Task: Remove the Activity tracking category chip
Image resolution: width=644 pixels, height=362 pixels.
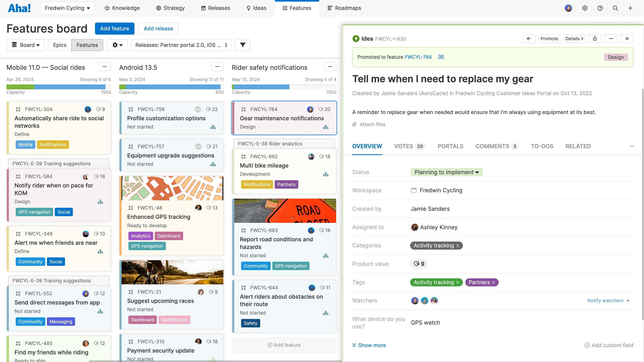Action: tap(457, 246)
